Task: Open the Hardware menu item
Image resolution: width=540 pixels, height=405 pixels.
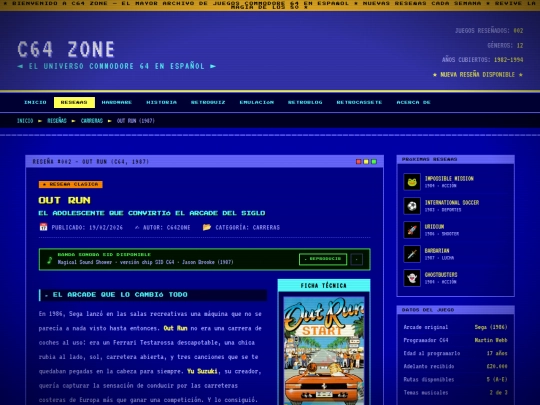Action: (117, 102)
